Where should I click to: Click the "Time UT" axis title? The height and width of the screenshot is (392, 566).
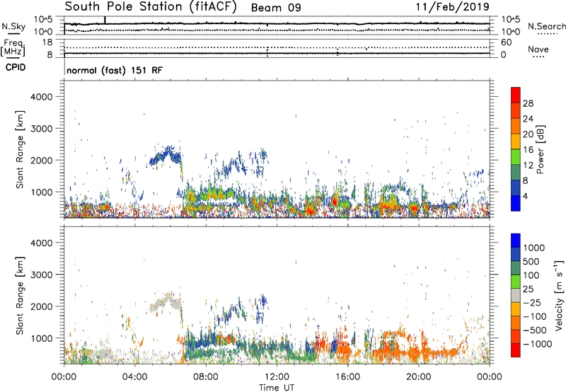point(277,388)
